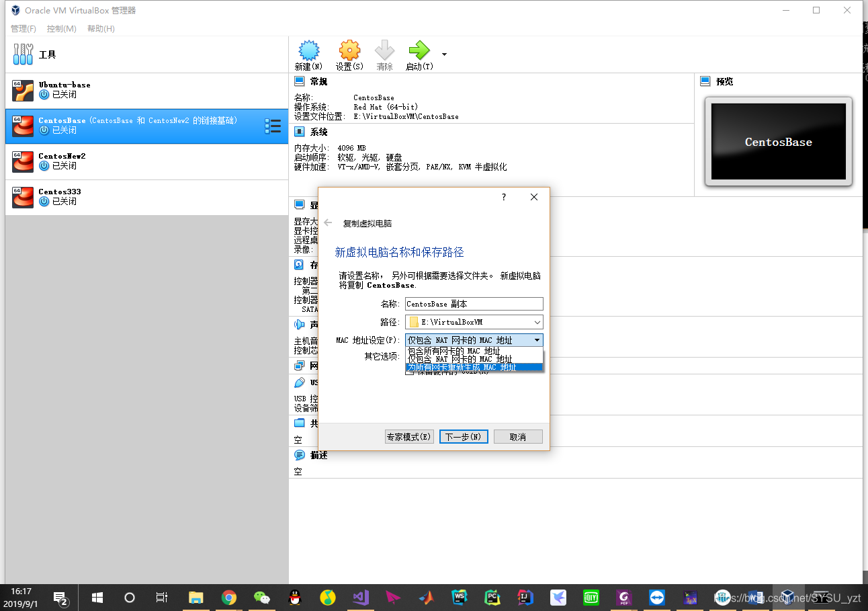
Task: Click the Centos333 VM red hat icon
Action: pyautogui.click(x=23, y=197)
